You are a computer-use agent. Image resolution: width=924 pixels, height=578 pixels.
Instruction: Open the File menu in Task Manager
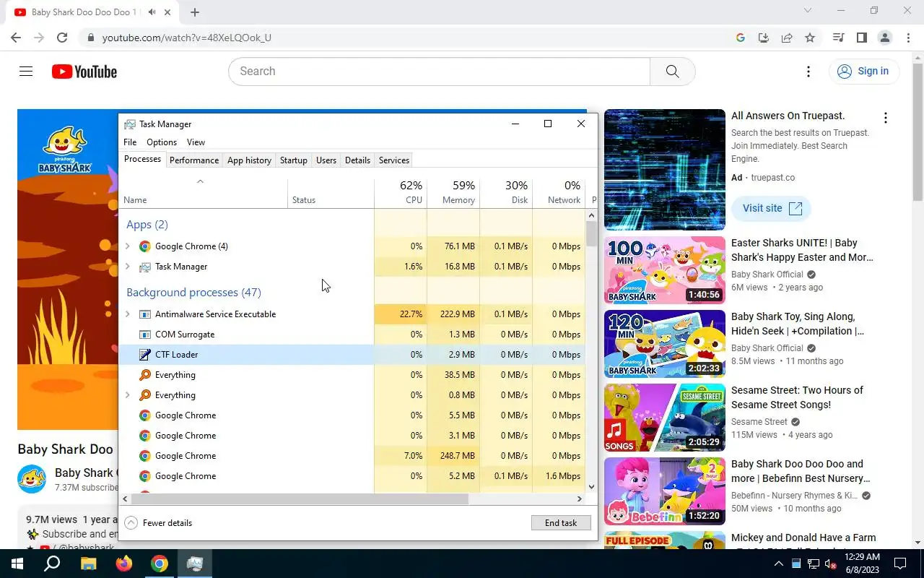coord(130,142)
